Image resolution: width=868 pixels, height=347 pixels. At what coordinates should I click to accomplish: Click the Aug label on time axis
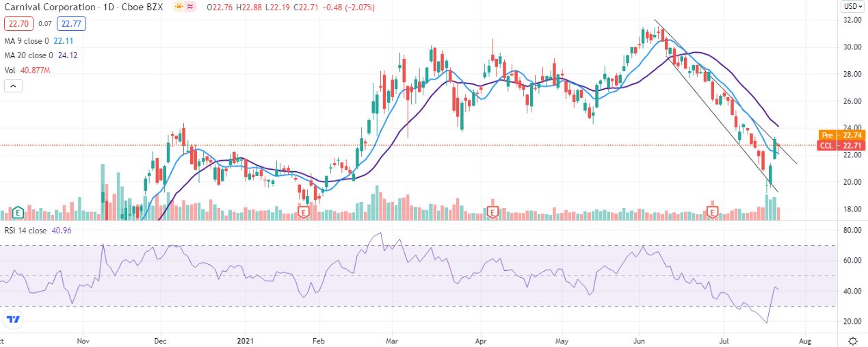804,340
